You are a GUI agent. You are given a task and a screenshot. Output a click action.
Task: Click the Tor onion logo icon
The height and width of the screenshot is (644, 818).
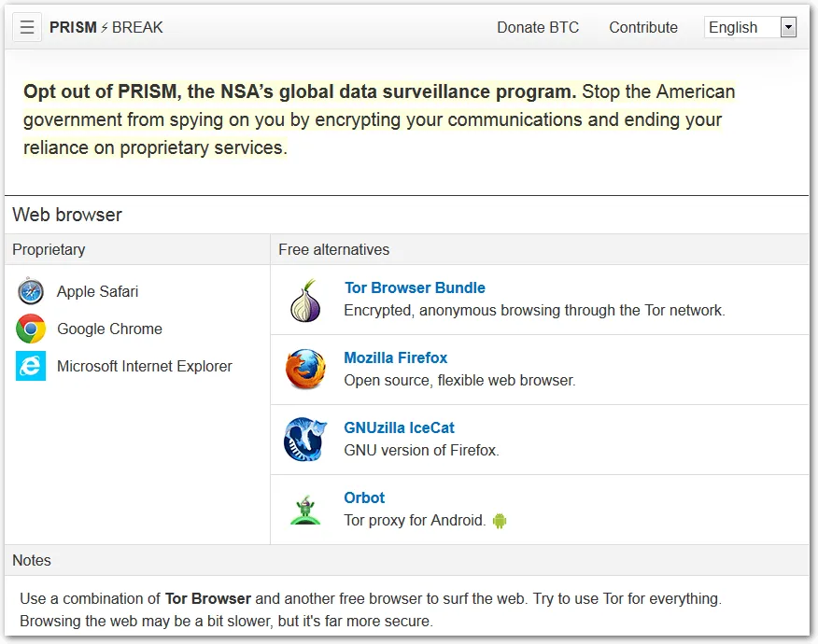[x=305, y=299]
